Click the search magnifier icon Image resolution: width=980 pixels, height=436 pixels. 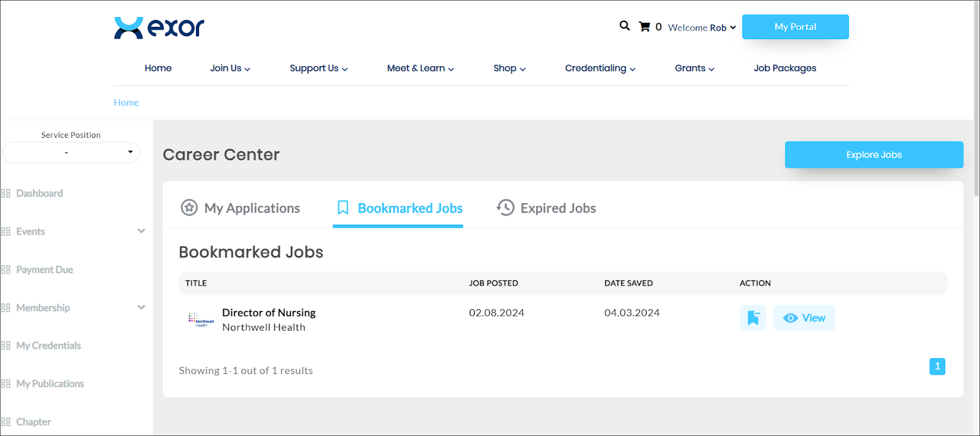pyautogui.click(x=624, y=26)
